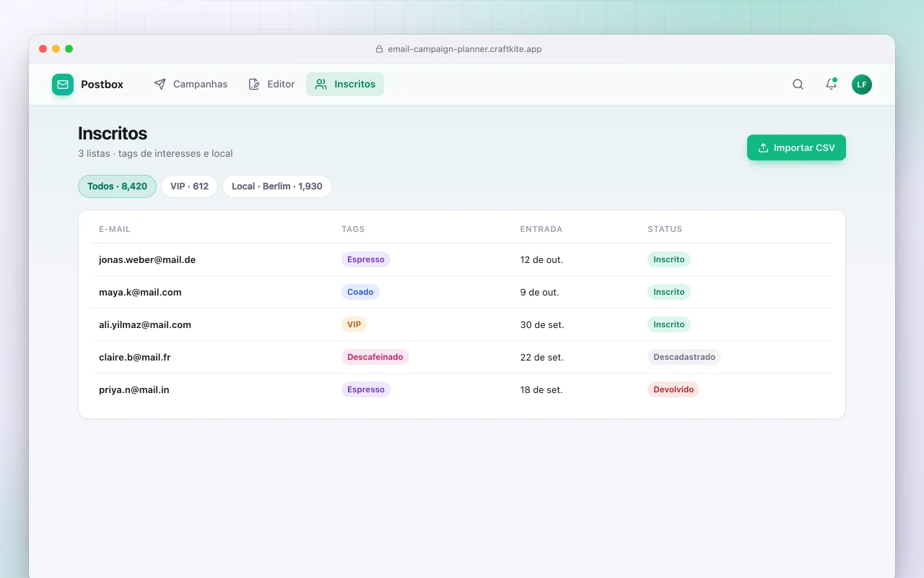The height and width of the screenshot is (578, 924).
Task: Click the VIP tag for ali.yilmaz
Action: 354,324
